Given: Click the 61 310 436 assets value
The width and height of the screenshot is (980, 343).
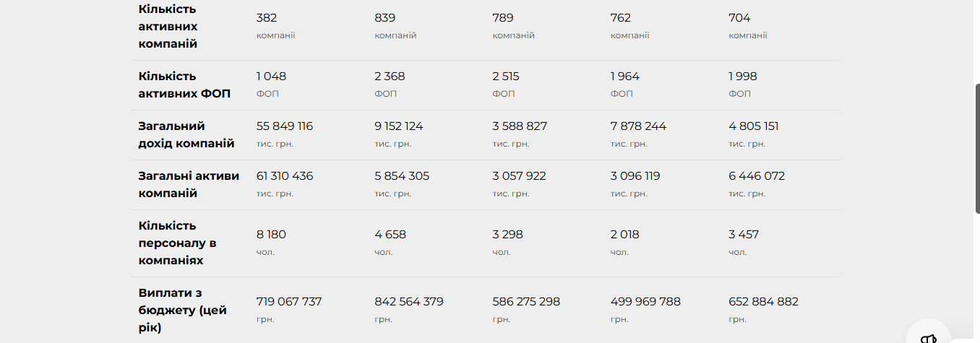Looking at the screenshot, I should click(285, 176).
